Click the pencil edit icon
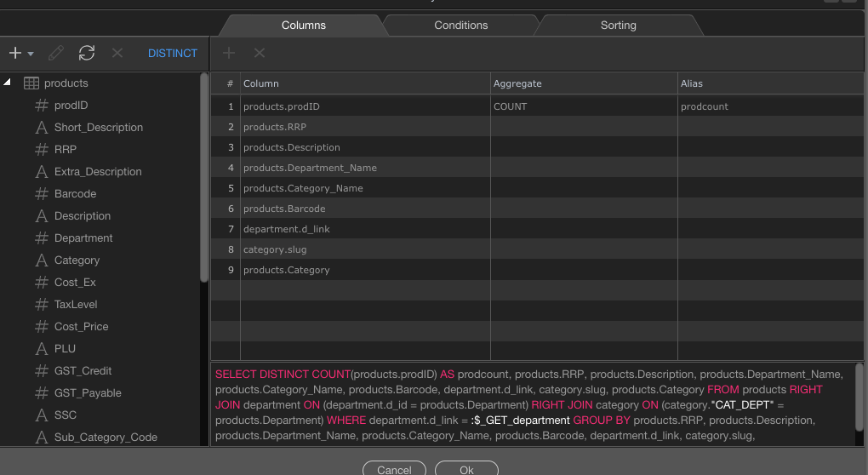This screenshot has height=475, width=868. (56, 53)
